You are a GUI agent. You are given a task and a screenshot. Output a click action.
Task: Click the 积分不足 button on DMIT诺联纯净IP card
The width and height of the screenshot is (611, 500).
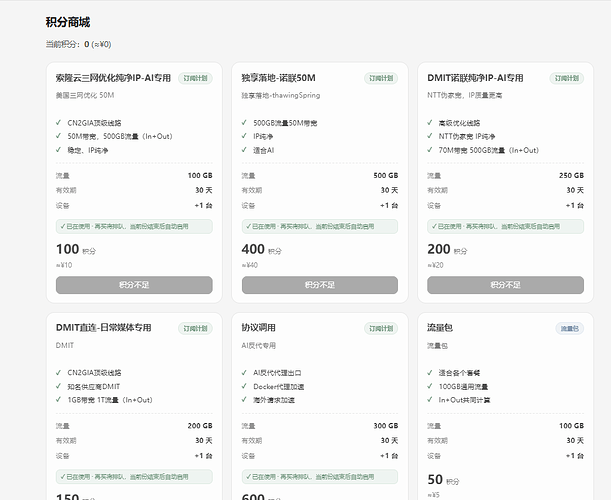point(505,285)
